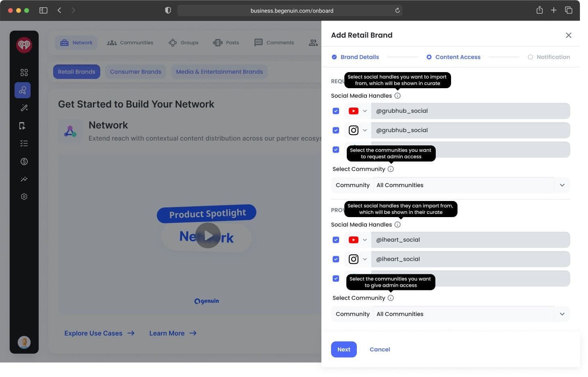
Task: Open the magic wand tool in sidebar
Action: click(24, 108)
